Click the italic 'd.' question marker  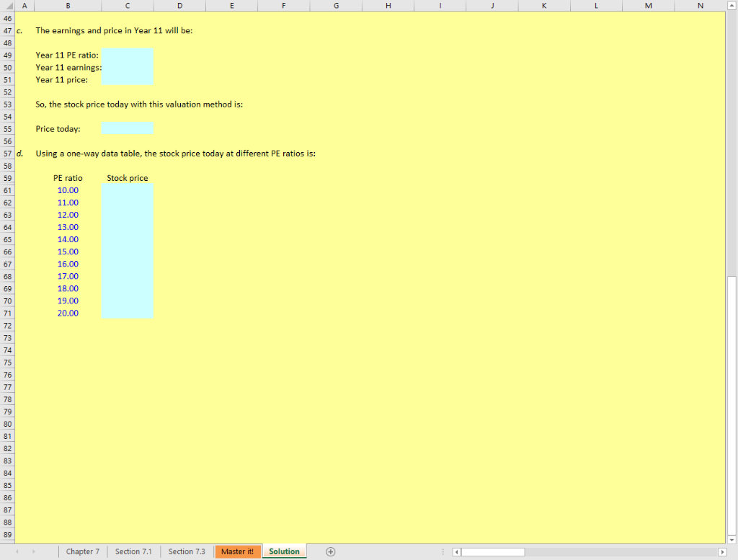tap(19, 154)
